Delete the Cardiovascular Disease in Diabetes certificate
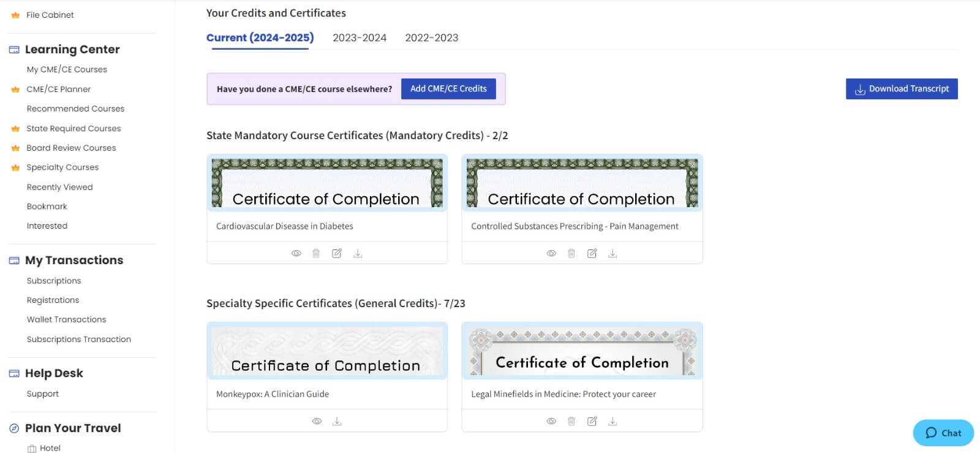This screenshot has height=453, width=980. 316,253
